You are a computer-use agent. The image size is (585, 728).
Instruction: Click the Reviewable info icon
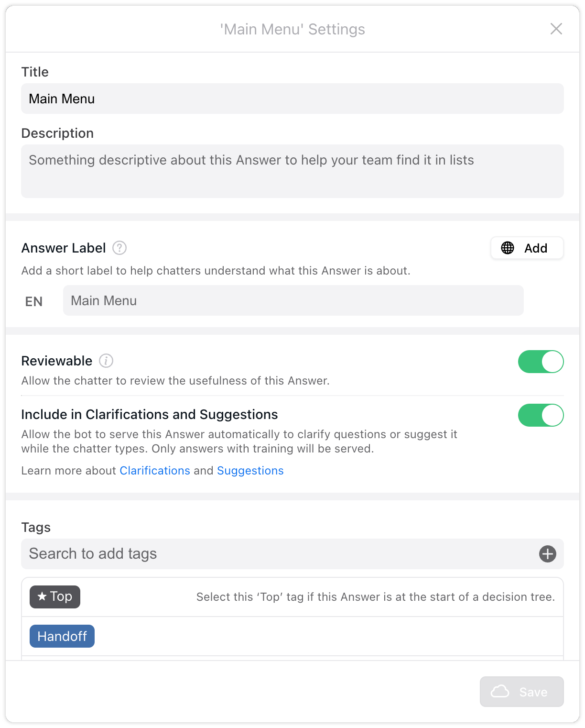[106, 361]
